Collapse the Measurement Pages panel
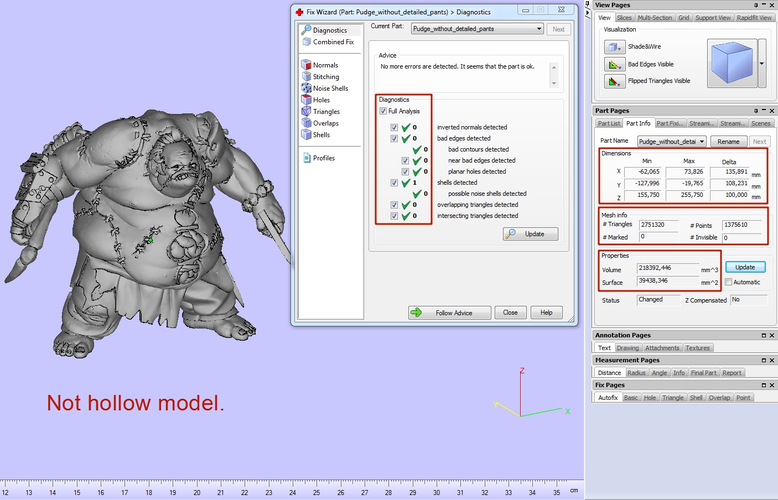The width and height of the screenshot is (778, 500). coord(764,361)
